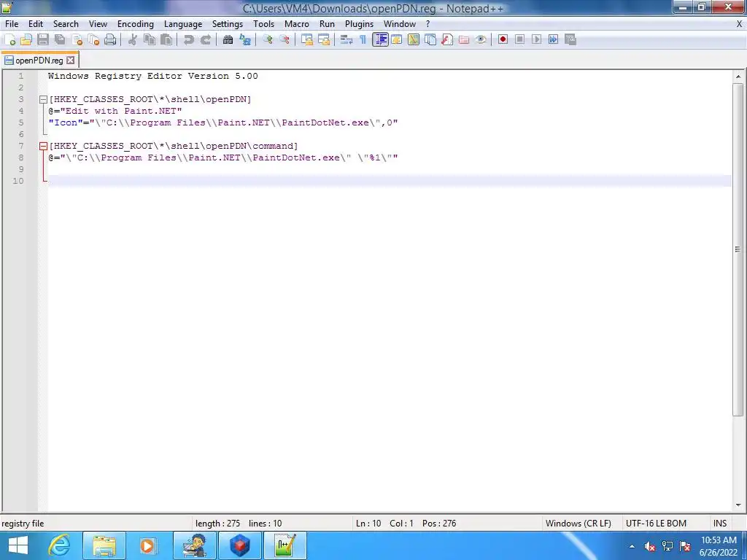Open the Windows Start button

pyautogui.click(x=18, y=545)
